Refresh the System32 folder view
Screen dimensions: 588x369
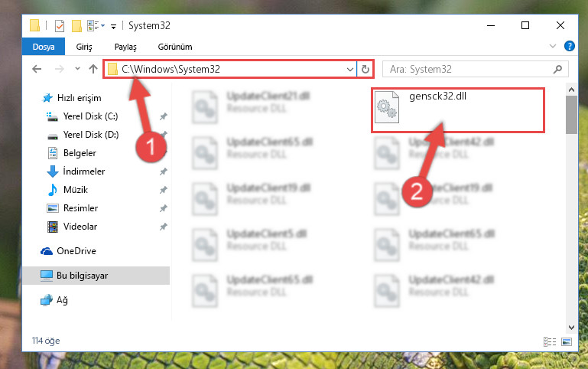365,70
